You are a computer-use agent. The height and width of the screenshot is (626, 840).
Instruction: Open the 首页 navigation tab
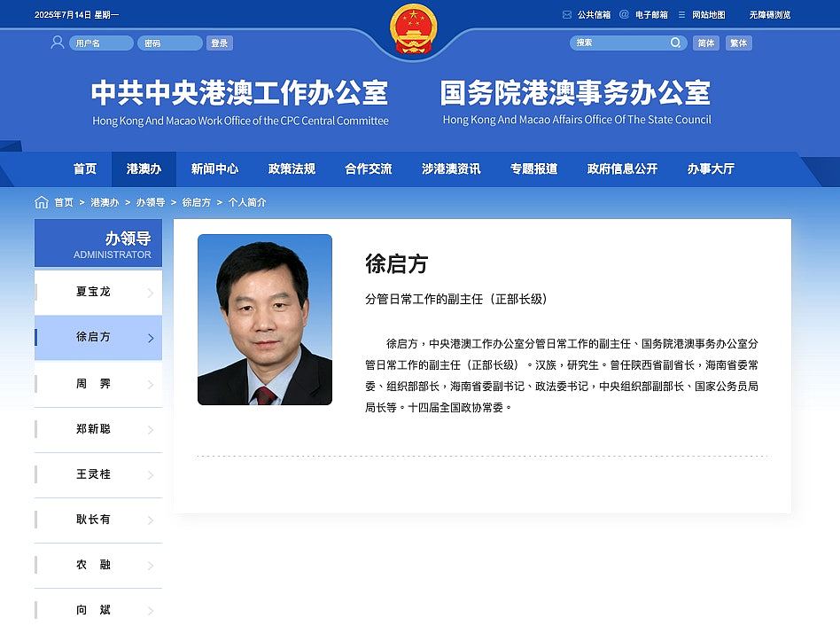point(85,168)
